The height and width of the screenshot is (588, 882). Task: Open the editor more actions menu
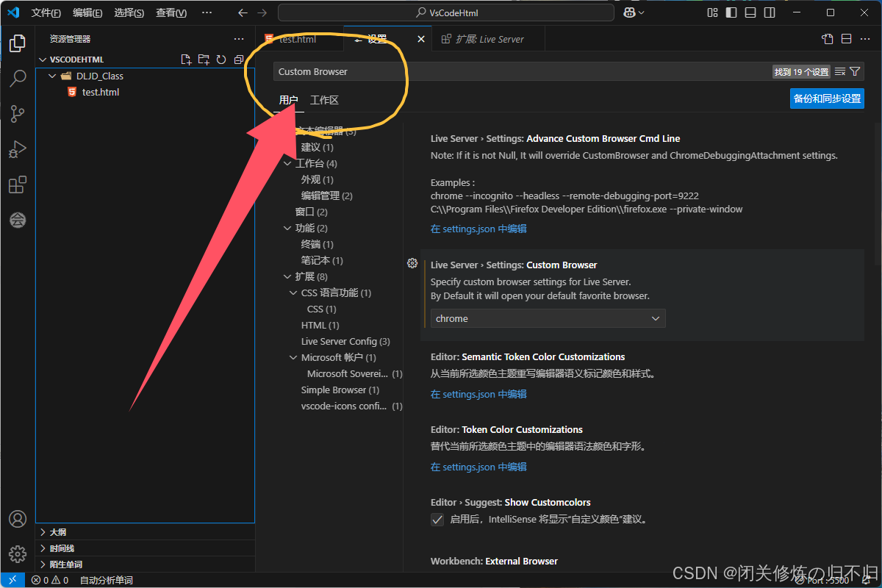click(x=865, y=39)
